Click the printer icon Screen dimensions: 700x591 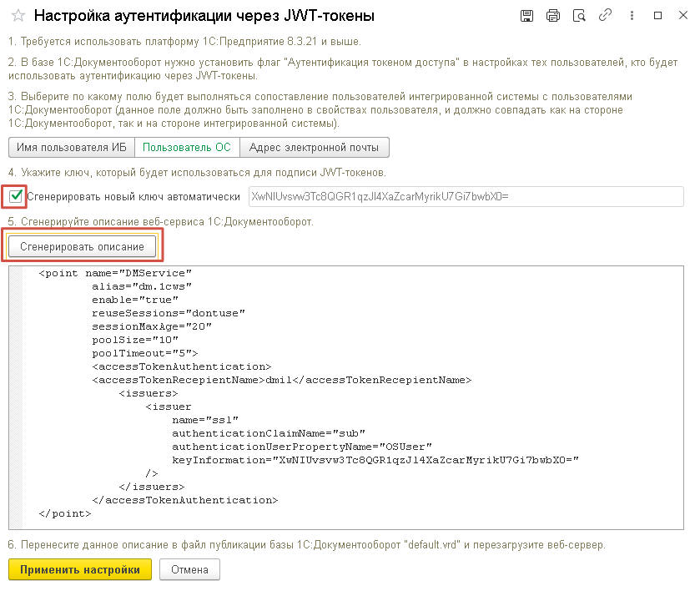[x=552, y=16]
